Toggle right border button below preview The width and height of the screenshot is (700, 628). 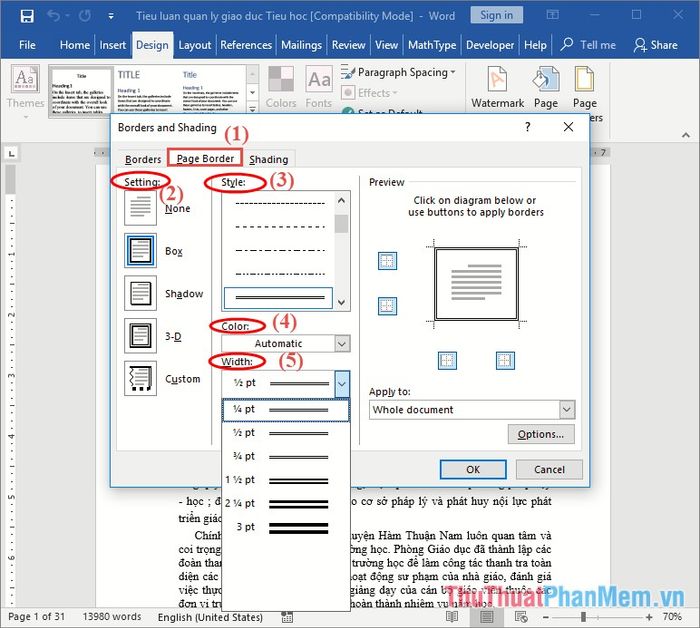(x=505, y=361)
